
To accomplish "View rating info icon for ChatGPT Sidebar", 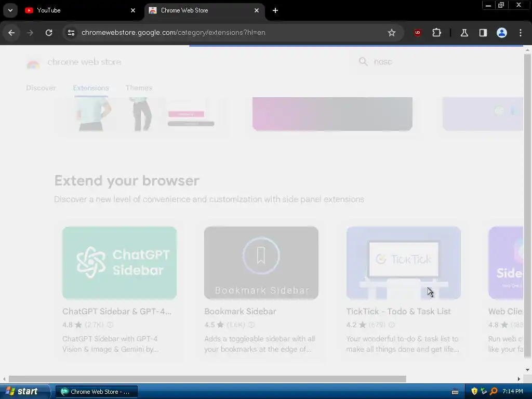I will (x=110, y=325).
